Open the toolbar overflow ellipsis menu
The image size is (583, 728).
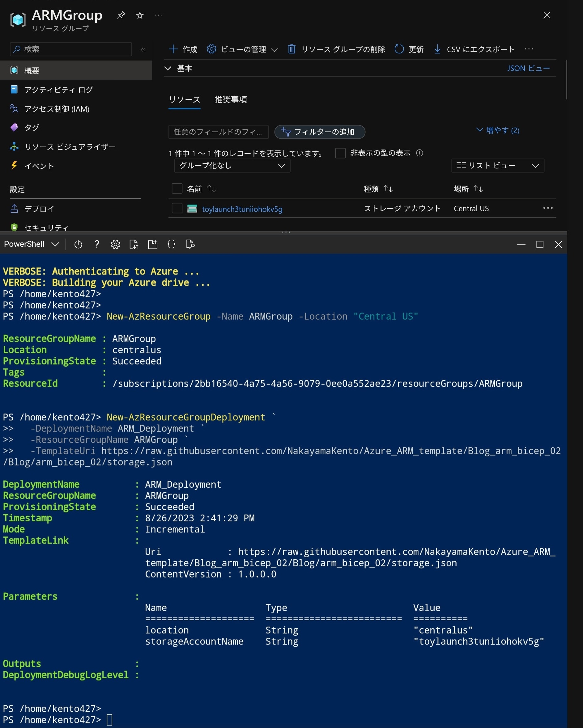pyautogui.click(x=529, y=49)
